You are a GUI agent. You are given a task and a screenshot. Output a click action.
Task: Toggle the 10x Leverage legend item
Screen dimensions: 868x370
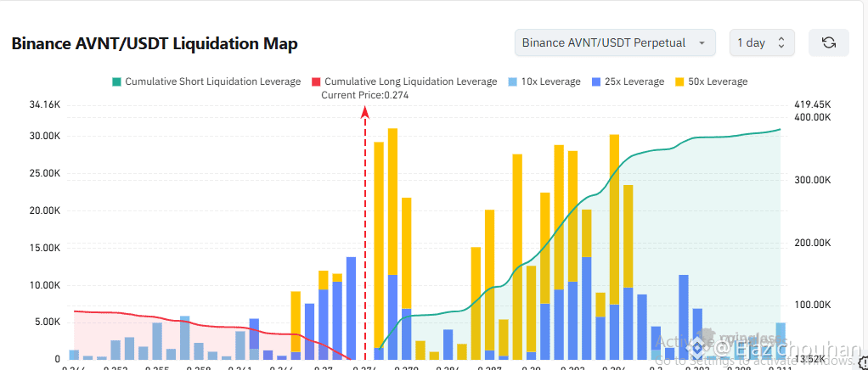pos(544,81)
